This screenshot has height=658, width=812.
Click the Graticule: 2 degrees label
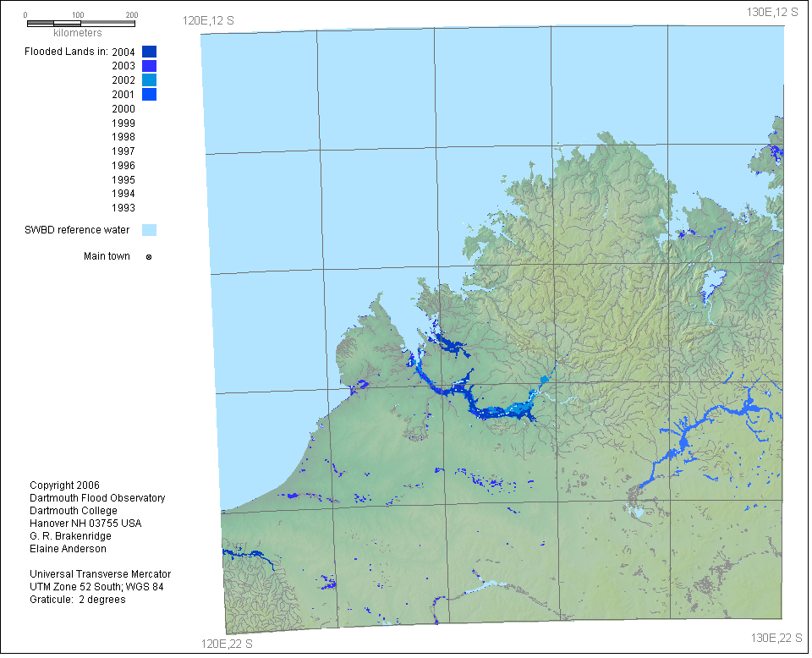77,600
